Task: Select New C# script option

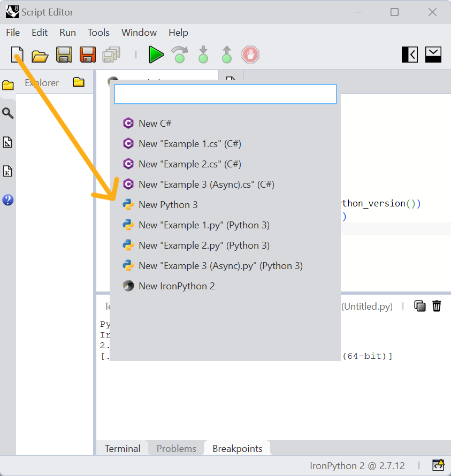Action: click(155, 124)
